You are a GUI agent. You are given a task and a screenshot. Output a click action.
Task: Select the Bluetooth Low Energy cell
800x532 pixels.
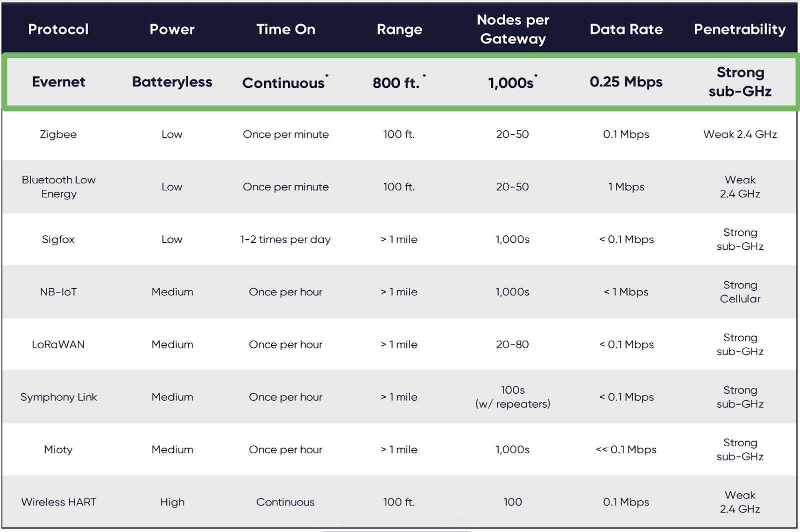(x=58, y=187)
